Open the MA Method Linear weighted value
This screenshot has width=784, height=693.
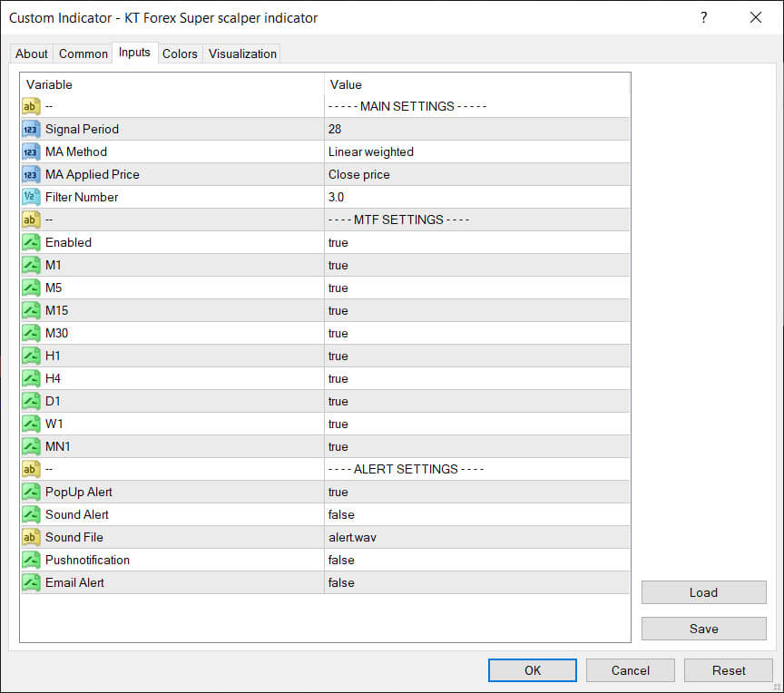click(x=370, y=151)
